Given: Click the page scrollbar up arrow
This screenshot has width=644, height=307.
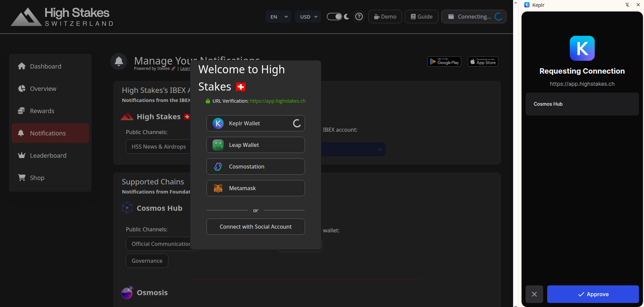Looking at the screenshot, I should [x=516, y=2].
